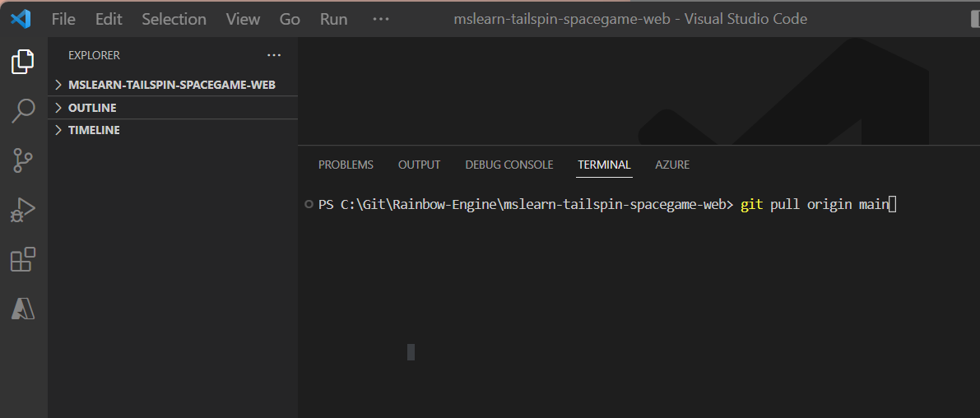Switch to the PROBLEMS panel tab

pyautogui.click(x=346, y=165)
